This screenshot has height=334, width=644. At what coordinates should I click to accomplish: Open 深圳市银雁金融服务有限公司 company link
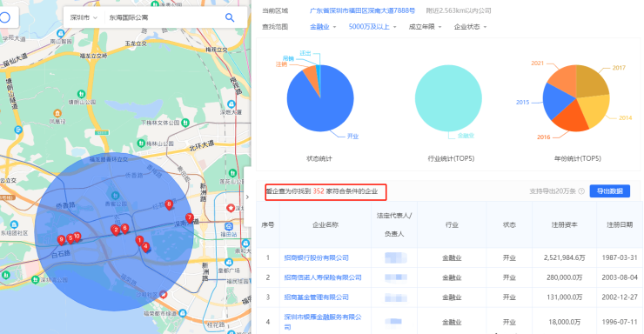[323, 322]
